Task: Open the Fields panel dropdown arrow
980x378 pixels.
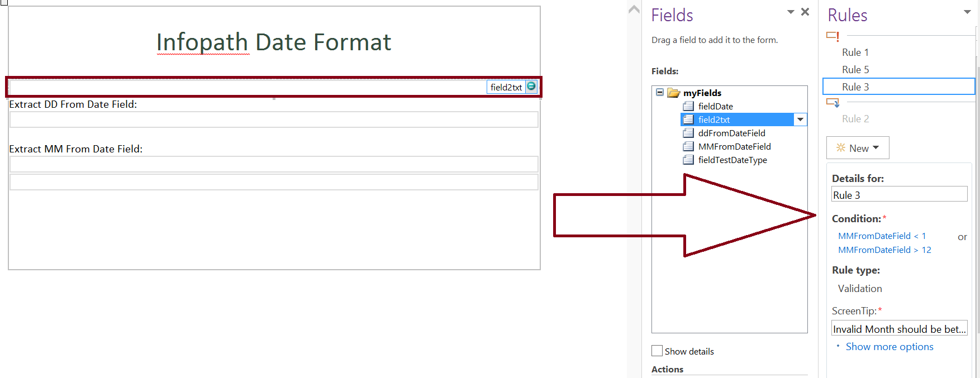Action: [x=790, y=11]
